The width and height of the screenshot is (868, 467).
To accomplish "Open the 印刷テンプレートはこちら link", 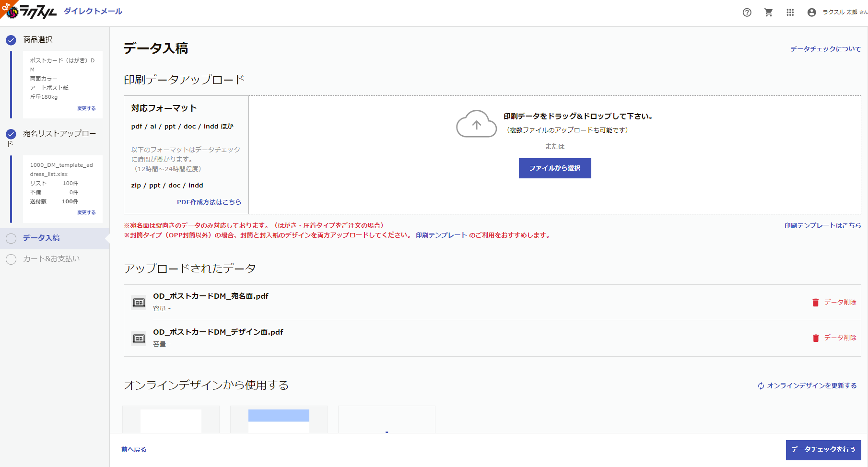I will [822, 225].
